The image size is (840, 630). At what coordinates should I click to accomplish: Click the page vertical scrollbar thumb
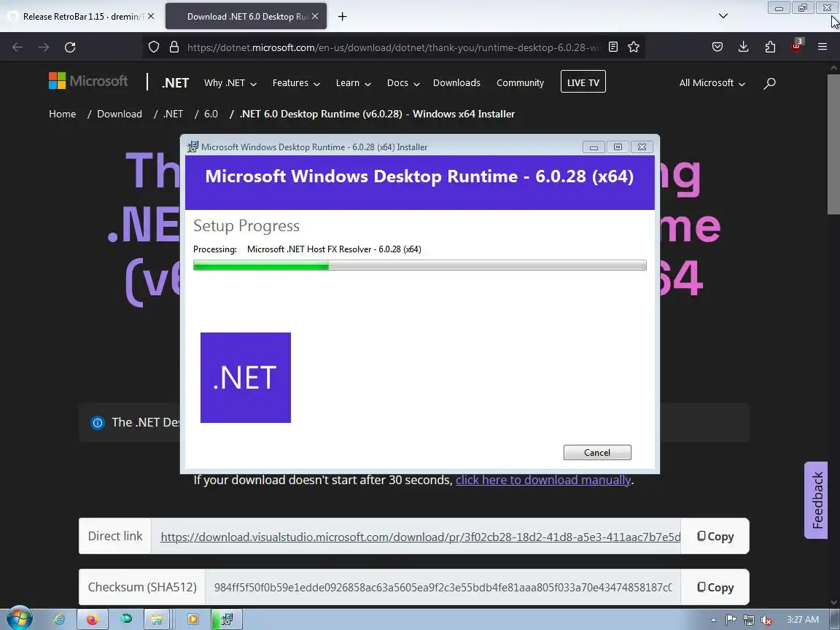click(833, 144)
